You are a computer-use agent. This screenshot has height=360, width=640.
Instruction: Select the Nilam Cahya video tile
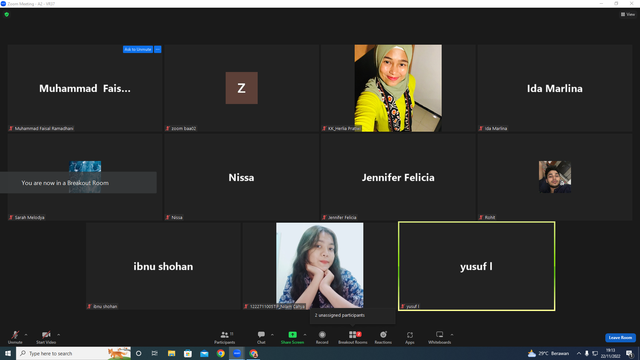[x=320, y=266]
